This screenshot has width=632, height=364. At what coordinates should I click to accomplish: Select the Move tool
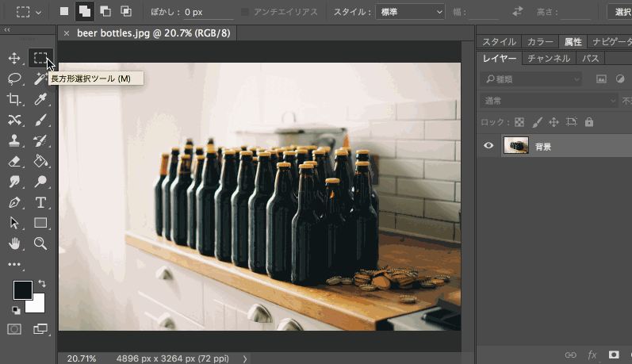click(x=14, y=58)
